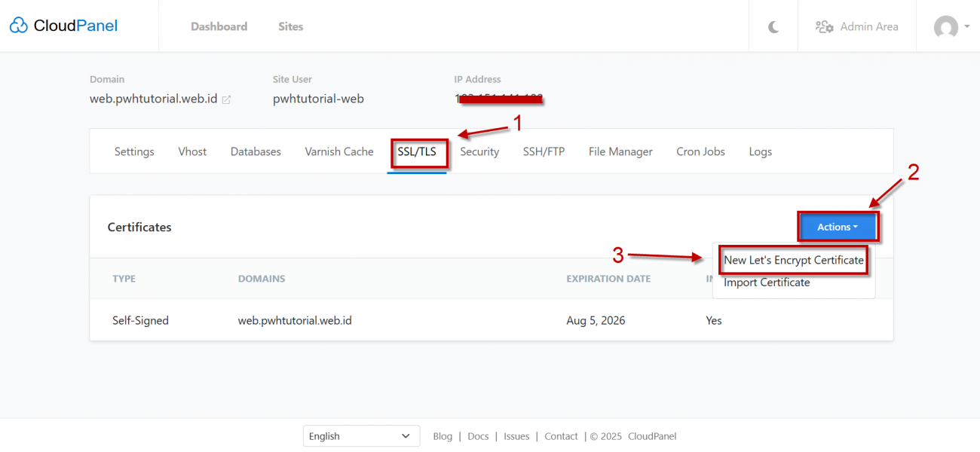Viewport: 980px width, 452px height.
Task: Click the Admin Area gear icon
Action: pyautogui.click(x=825, y=26)
